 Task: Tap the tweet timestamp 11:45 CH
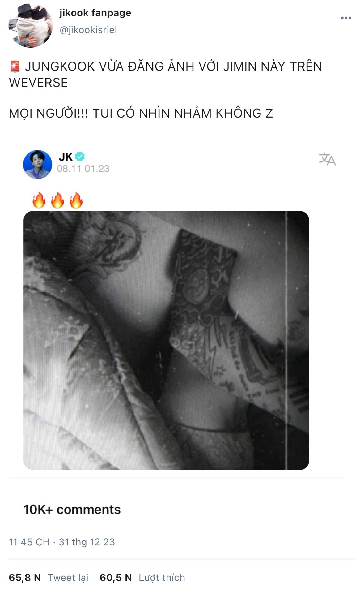click(29, 542)
